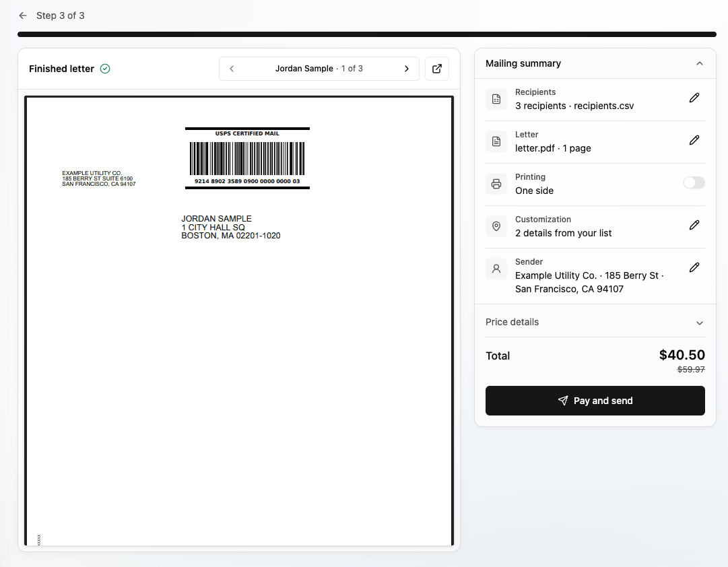Click the barcode tracking number text

pos(247,181)
